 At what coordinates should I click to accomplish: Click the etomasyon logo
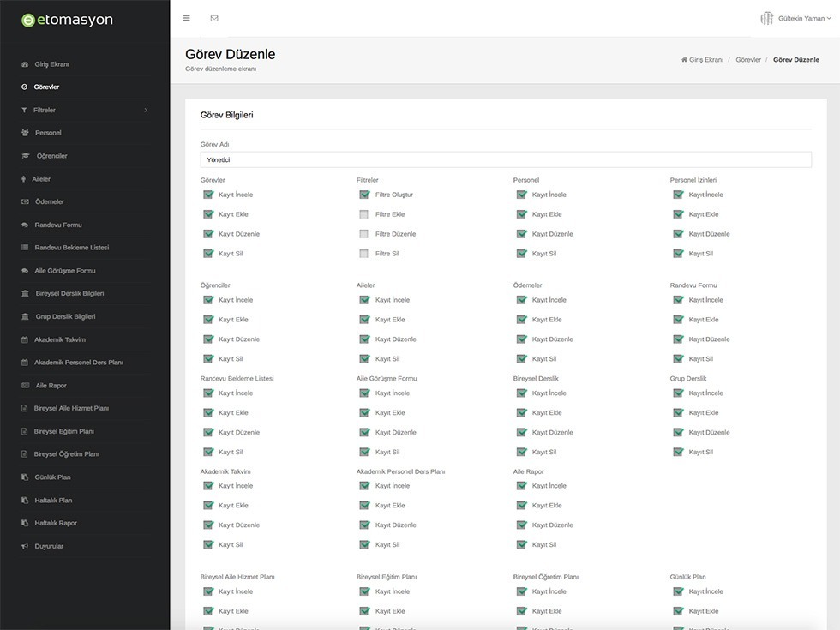pos(67,20)
